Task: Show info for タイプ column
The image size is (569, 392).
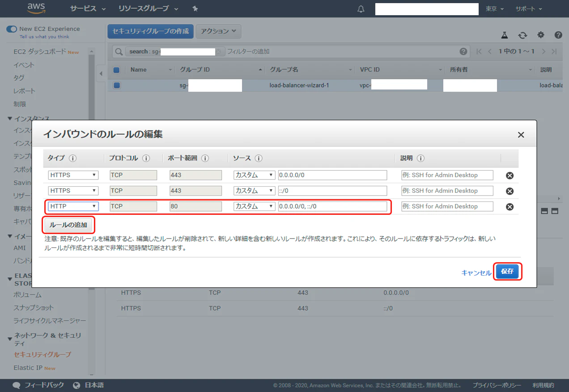Action: (72, 158)
